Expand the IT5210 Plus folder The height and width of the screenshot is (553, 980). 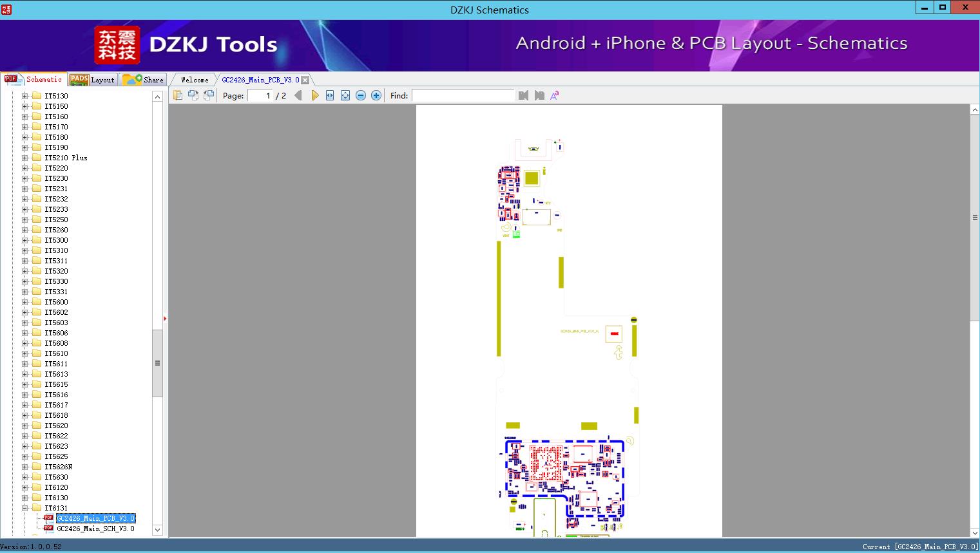(24, 158)
